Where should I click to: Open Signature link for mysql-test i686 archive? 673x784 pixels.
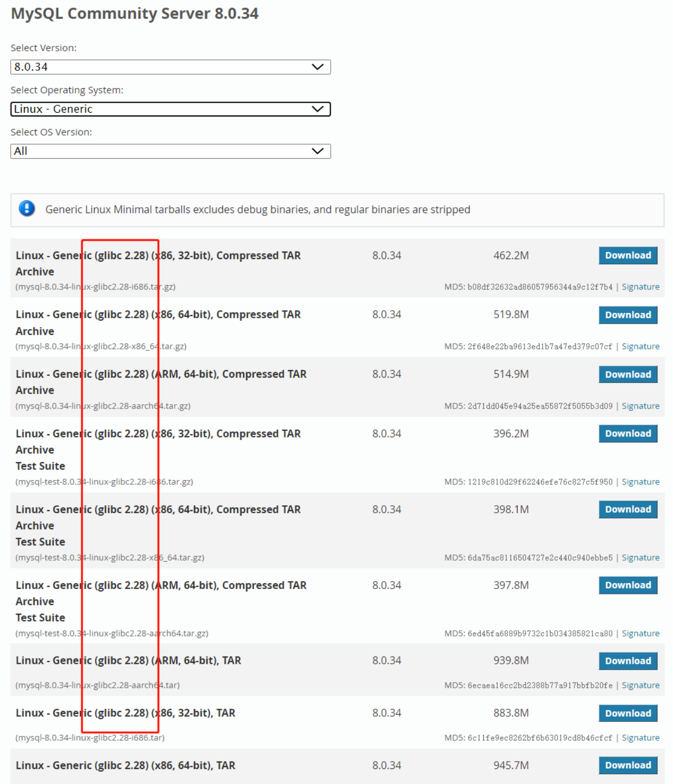click(640, 482)
